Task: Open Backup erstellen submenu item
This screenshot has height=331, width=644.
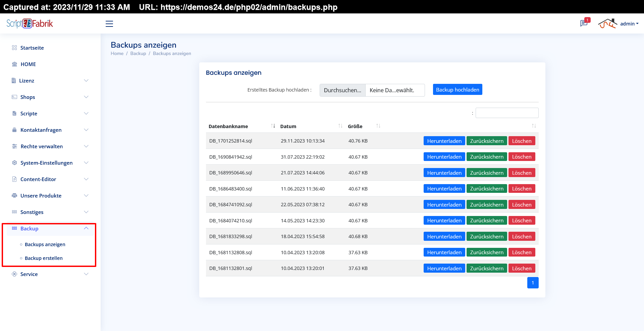Action: pos(44,258)
